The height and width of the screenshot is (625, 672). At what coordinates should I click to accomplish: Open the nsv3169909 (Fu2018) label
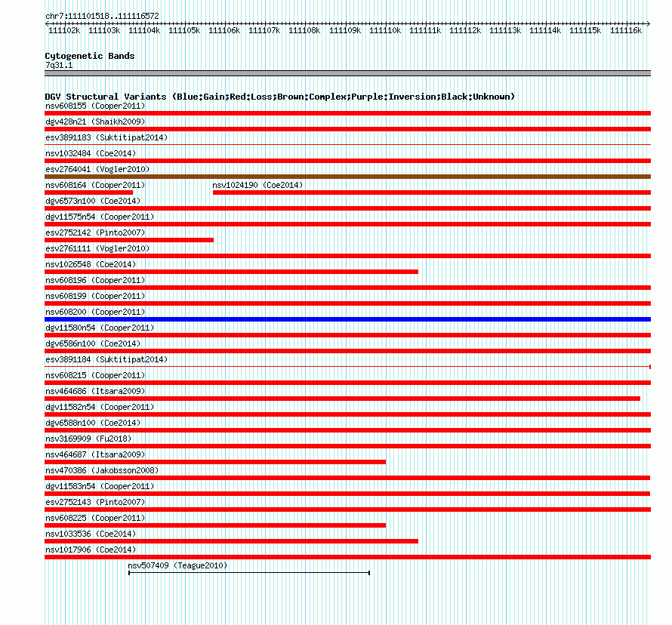(88, 439)
